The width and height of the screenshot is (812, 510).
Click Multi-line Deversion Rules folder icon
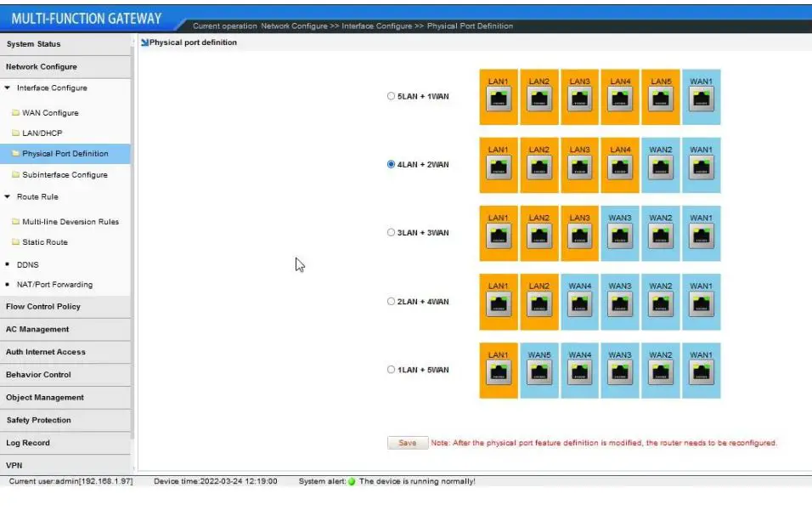click(15, 221)
